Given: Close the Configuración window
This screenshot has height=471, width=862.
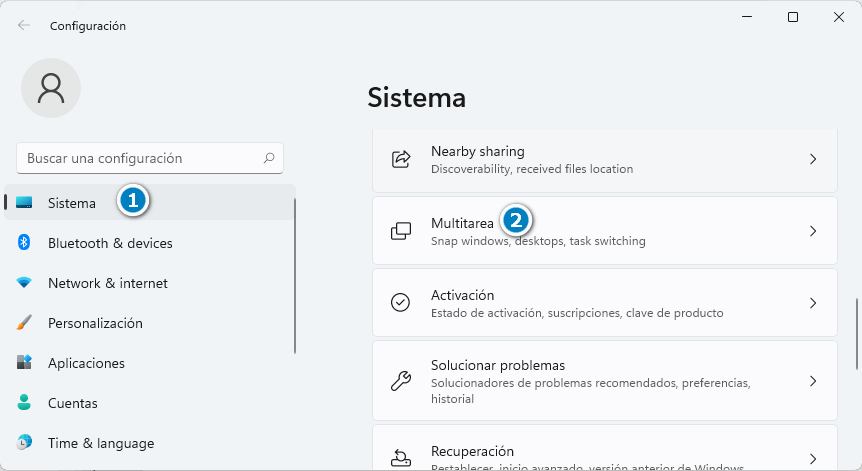Looking at the screenshot, I should point(839,17).
